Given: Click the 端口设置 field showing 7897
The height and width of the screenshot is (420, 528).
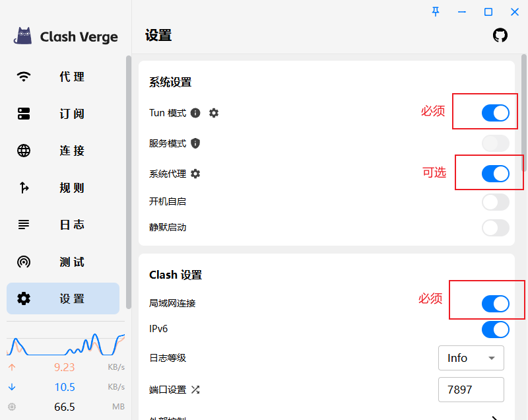Looking at the screenshot, I should pos(471,390).
